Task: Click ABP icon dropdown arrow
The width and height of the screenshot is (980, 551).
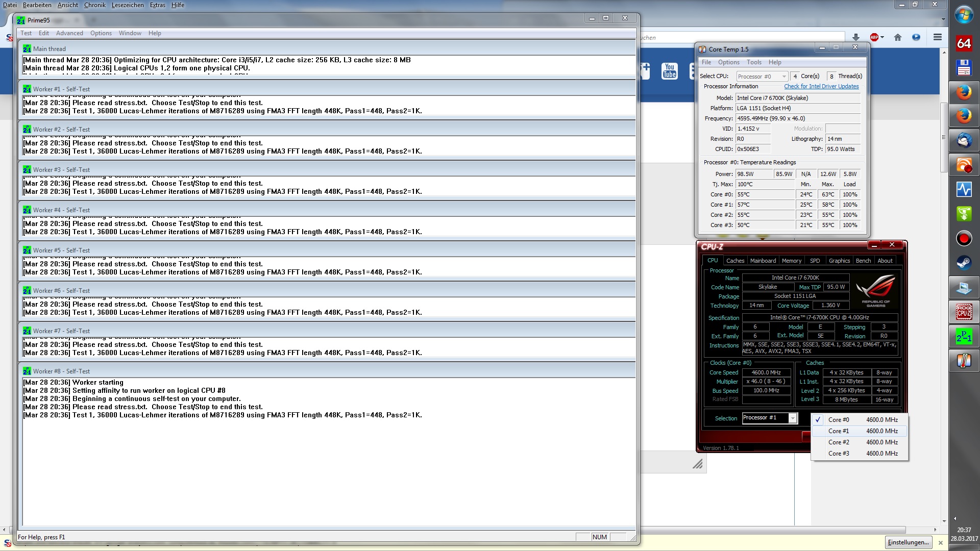Action: click(882, 37)
